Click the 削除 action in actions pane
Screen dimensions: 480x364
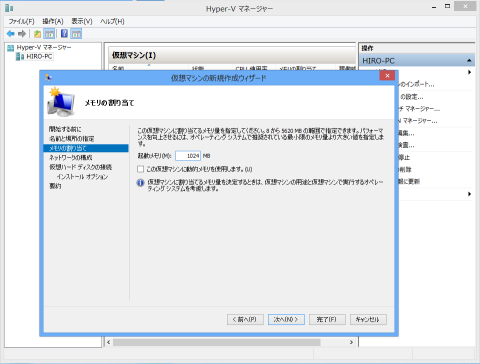(405, 169)
